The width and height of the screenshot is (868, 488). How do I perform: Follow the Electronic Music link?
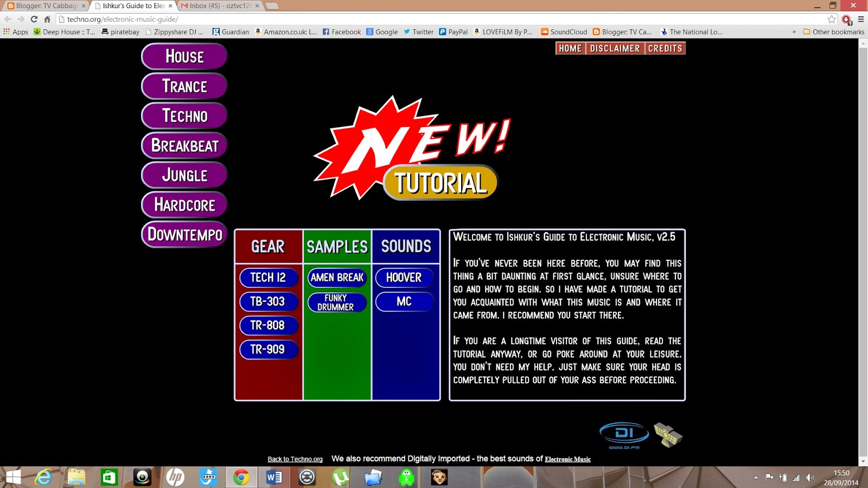click(568, 459)
